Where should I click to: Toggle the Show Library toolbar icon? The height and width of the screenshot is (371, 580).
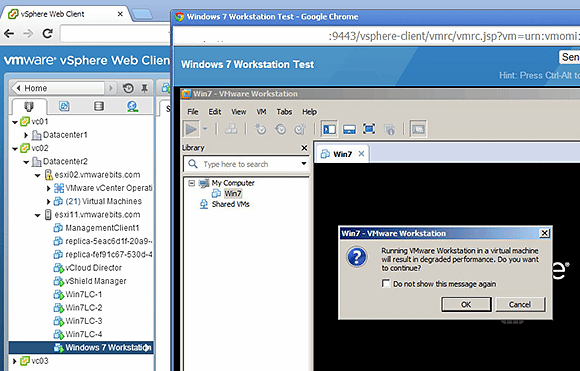point(329,129)
